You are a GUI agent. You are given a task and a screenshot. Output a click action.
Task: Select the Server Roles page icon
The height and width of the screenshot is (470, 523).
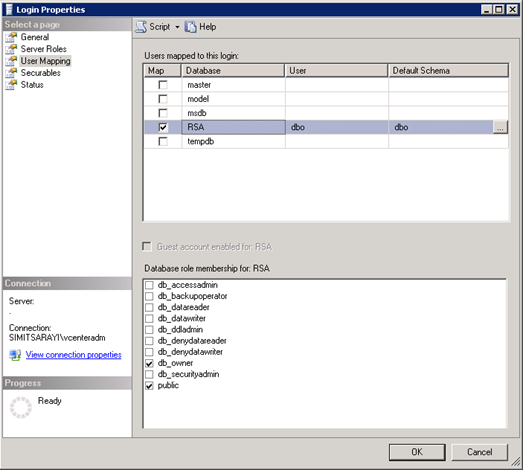[x=11, y=49]
